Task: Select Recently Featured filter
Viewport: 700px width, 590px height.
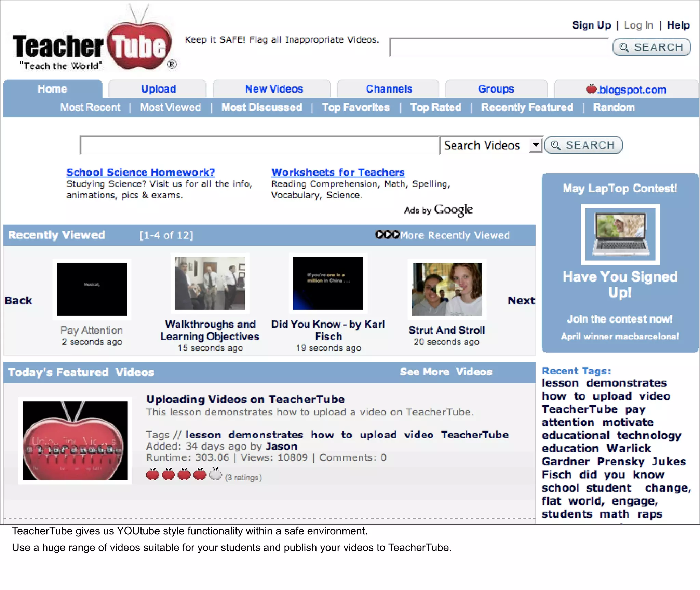Action: point(527,107)
